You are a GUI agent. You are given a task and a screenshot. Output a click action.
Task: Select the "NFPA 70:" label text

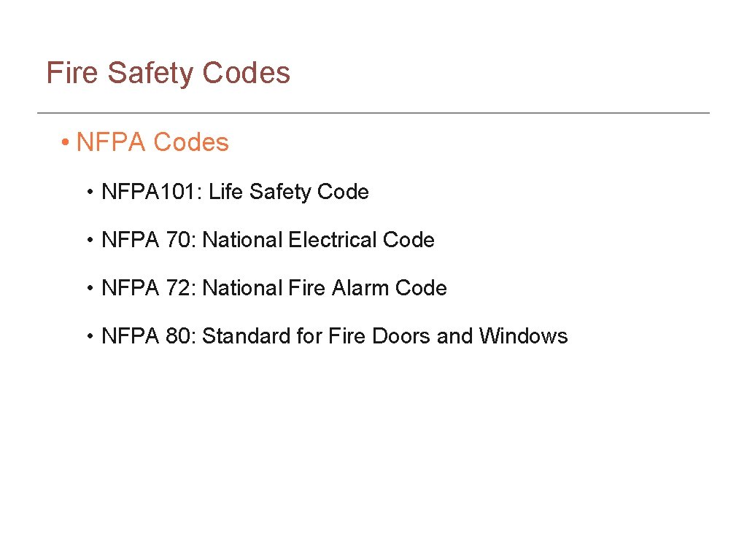pos(149,239)
